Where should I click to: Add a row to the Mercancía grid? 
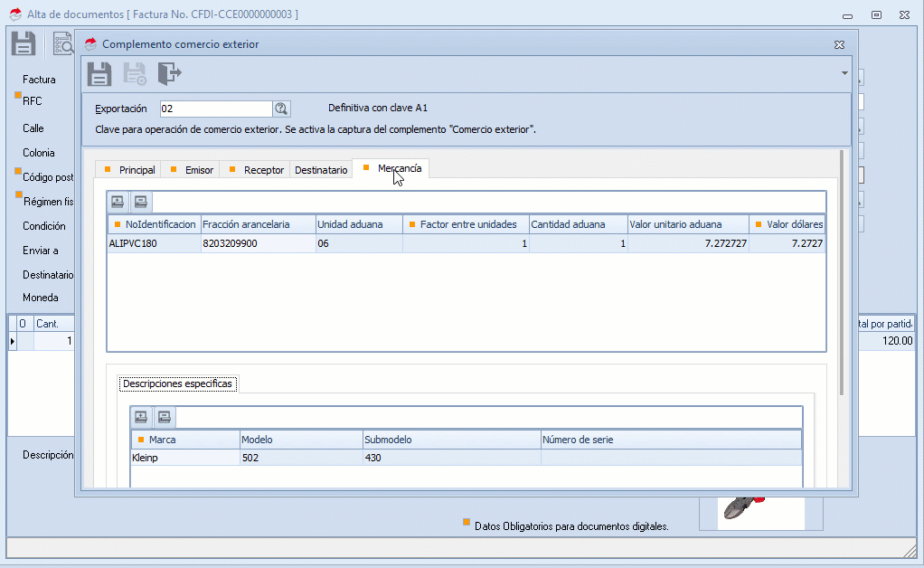[x=118, y=202]
